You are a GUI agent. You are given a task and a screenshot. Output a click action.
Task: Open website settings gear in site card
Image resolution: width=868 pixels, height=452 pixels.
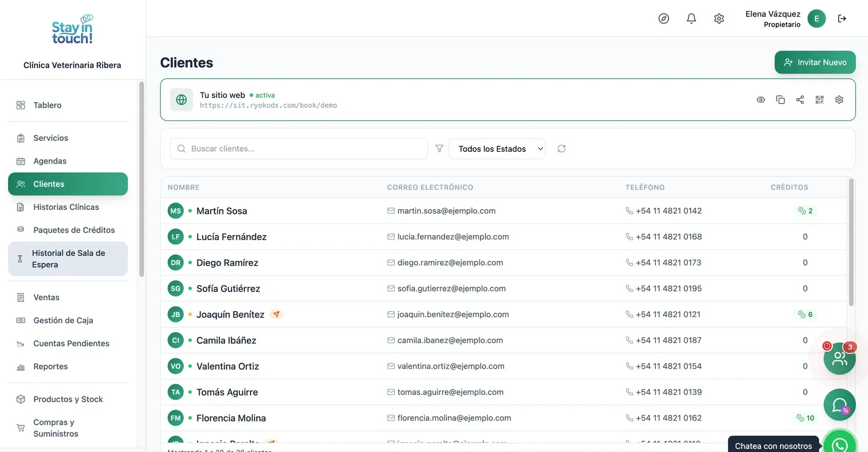pos(839,100)
